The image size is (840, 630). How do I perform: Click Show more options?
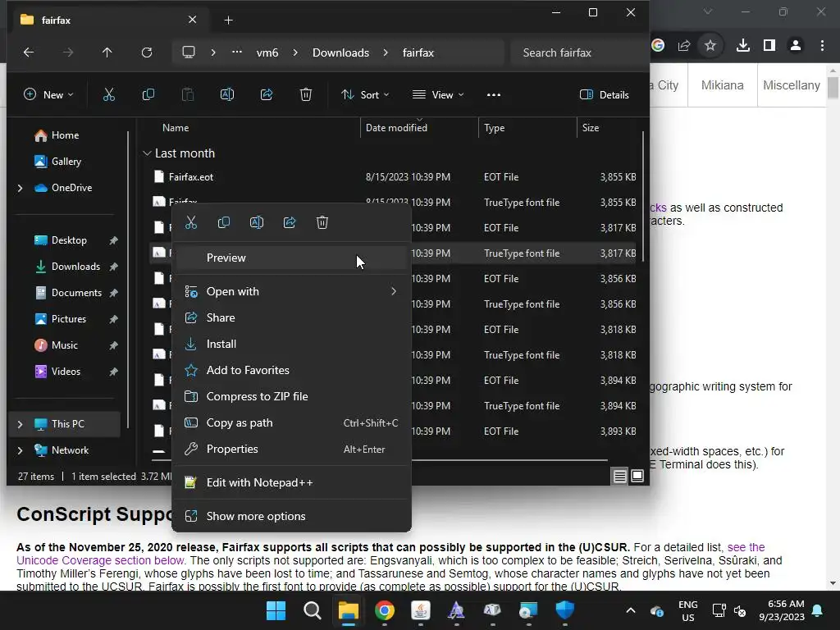tap(291, 517)
